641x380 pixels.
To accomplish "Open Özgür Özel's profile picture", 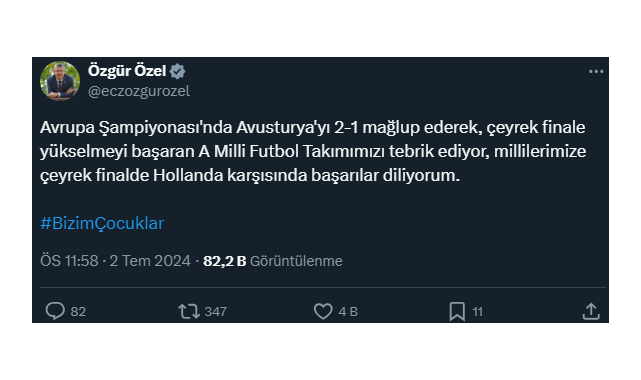I will (60, 81).
